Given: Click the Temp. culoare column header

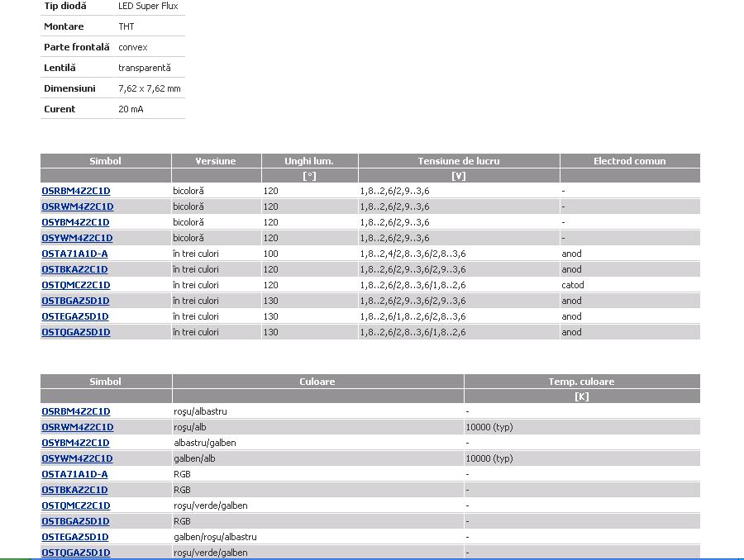Looking at the screenshot, I should coord(582,382).
